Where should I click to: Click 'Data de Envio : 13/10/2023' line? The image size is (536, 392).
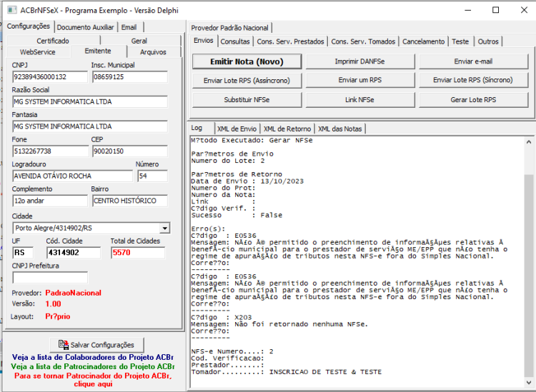(x=247, y=181)
